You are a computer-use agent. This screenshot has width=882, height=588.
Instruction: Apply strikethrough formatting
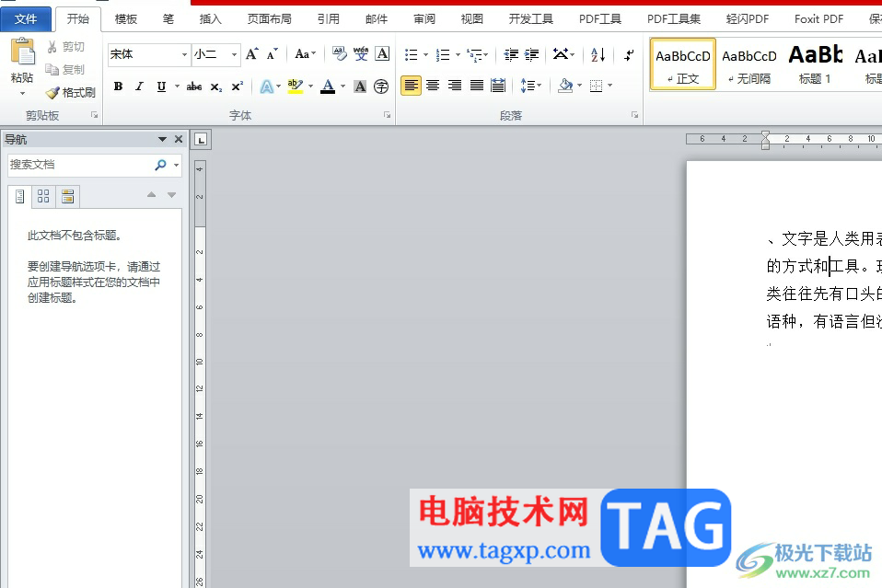194,86
